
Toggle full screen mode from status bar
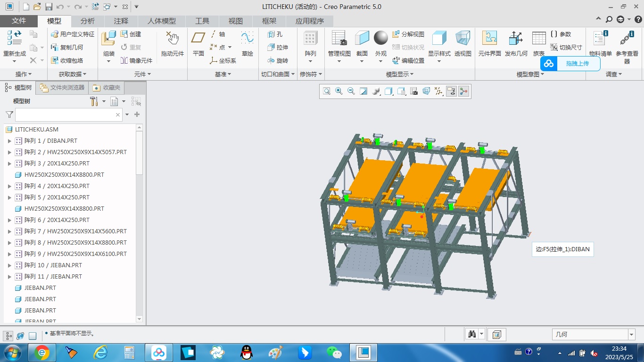(33, 336)
